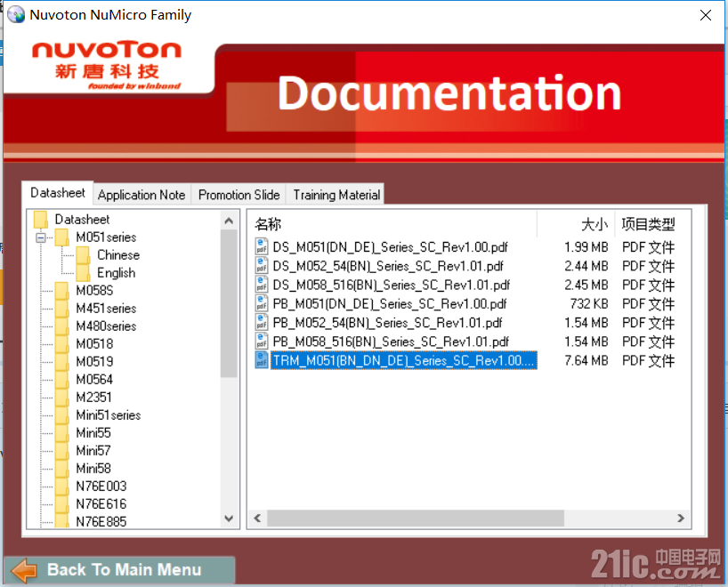Select file name DS_M051(DN_DE)_Series_SC_Rev1.00.pdf
This screenshot has width=728, height=587.
point(390,247)
